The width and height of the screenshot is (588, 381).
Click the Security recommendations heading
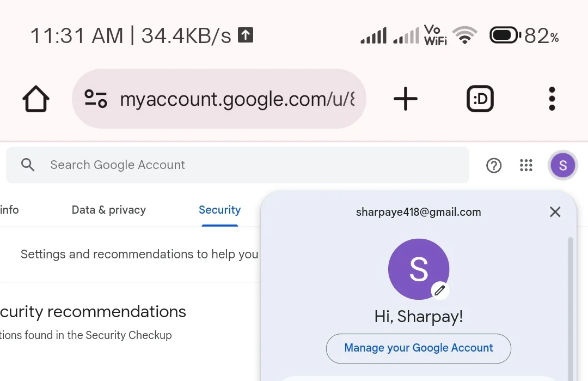coord(93,312)
